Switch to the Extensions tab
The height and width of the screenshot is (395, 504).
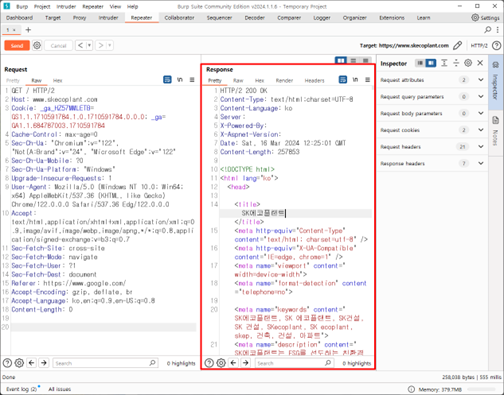[x=392, y=18]
